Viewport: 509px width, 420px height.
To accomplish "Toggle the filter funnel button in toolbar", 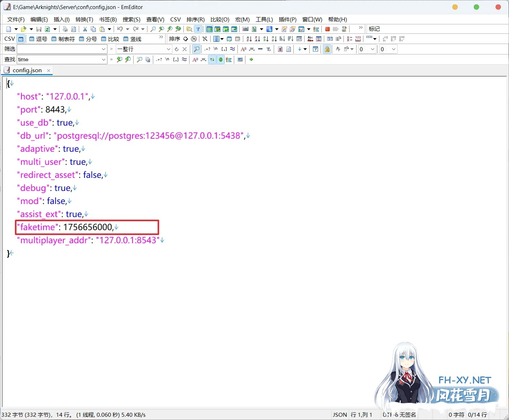I will click(x=198, y=29).
